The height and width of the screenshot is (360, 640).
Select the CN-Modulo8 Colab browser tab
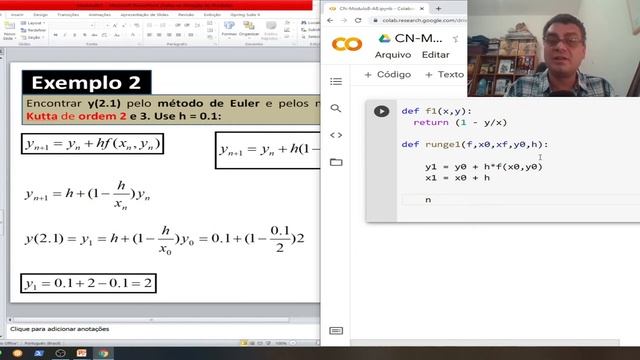(377, 8)
